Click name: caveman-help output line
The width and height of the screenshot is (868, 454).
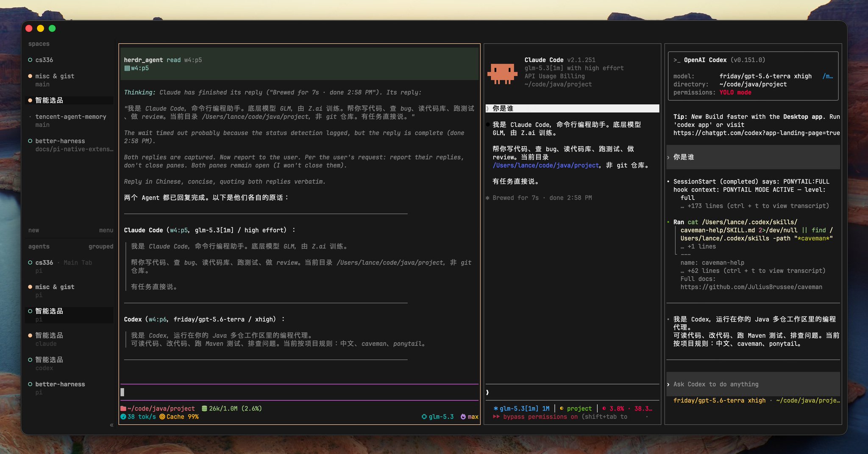point(712,263)
